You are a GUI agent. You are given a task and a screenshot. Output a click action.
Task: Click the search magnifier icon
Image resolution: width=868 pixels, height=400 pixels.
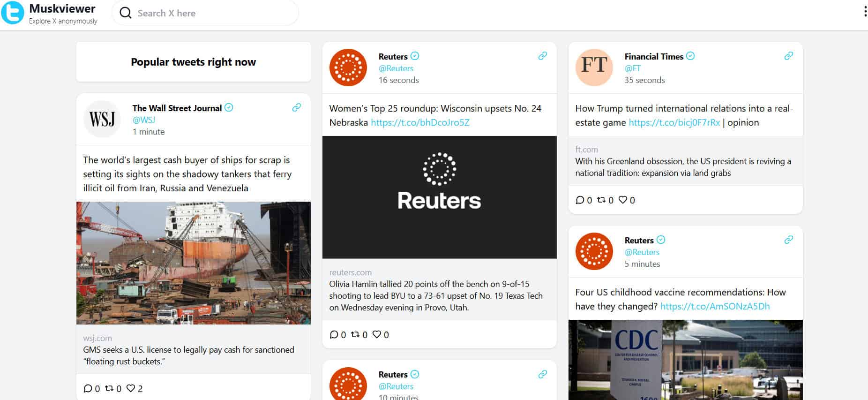[x=126, y=13]
